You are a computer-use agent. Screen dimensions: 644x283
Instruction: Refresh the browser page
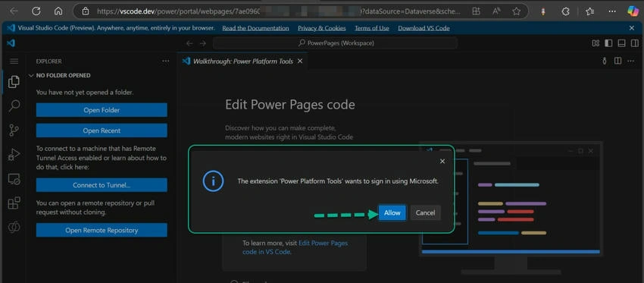pos(36,11)
